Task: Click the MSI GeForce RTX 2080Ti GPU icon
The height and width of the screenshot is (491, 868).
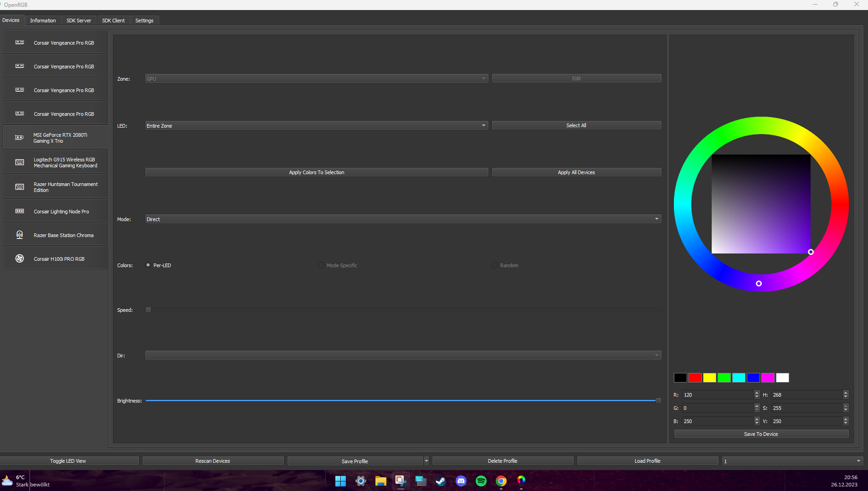Action: click(x=19, y=138)
